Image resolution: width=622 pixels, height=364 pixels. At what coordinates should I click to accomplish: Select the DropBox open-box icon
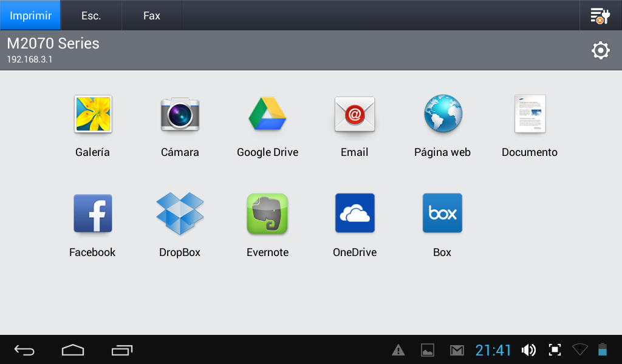[180, 213]
